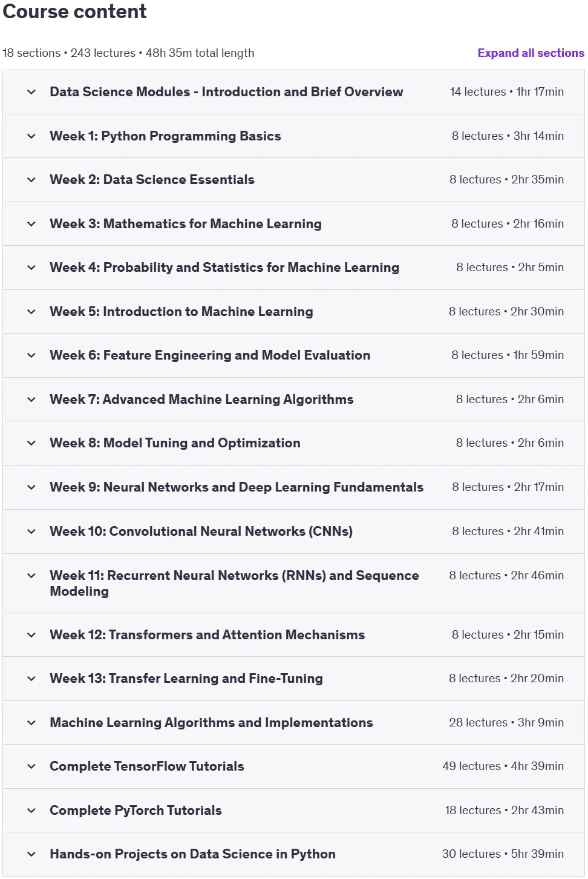The height and width of the screenshot is (879, 588).
Task: Toggle Week 8 Model Tuning chevron
Action: (31, 443)
